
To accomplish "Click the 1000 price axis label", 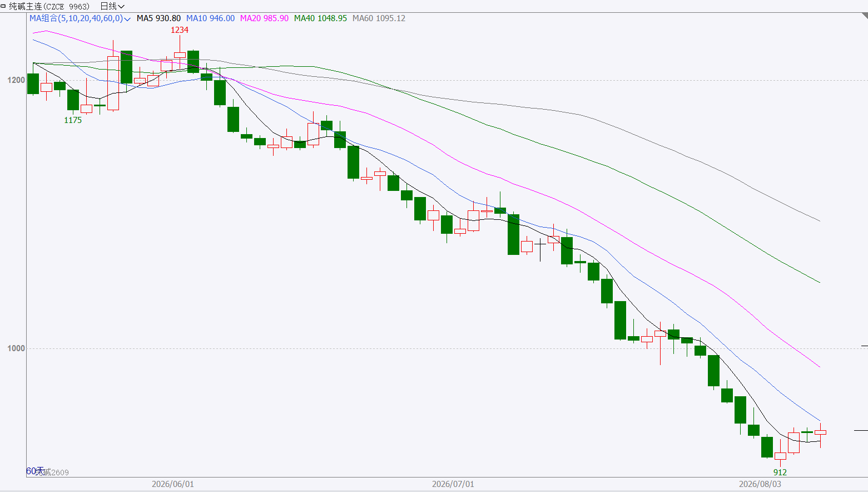I will (16, 348).
